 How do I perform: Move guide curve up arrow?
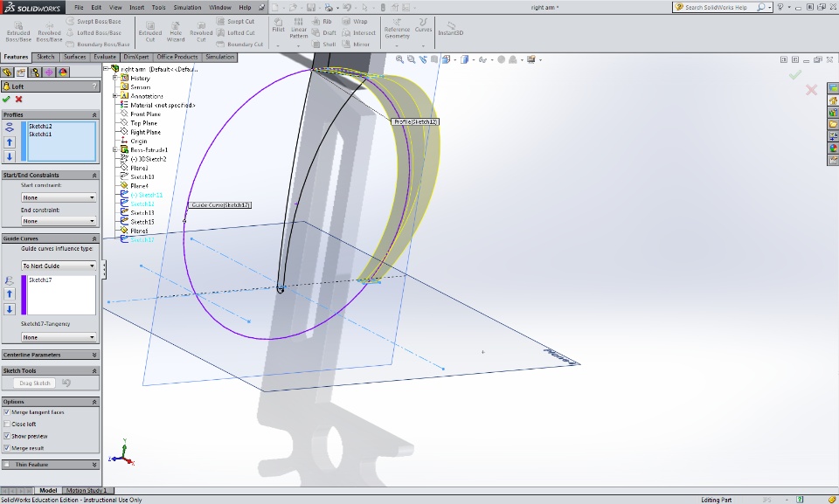pyautogui.click(x=10, y=293)
